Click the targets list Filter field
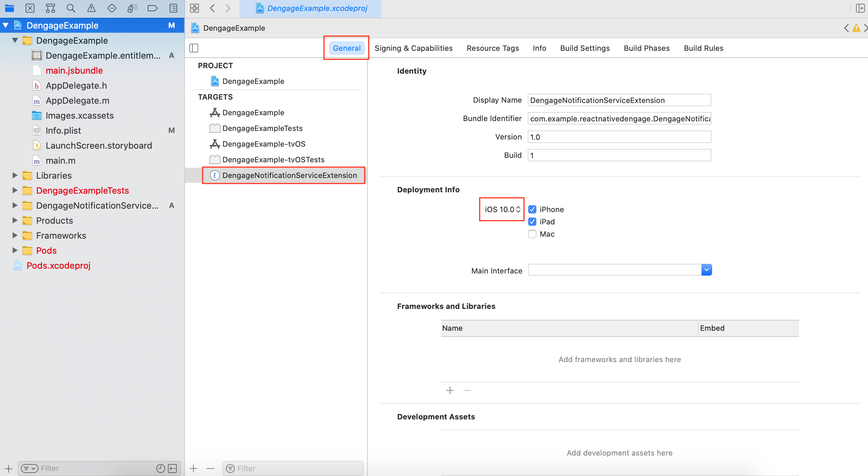Screen dimensions: 868x476 tap(293, 468)
